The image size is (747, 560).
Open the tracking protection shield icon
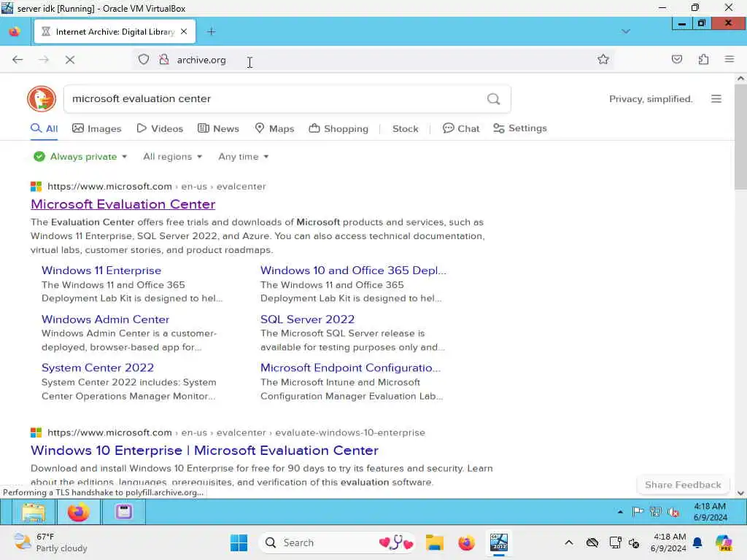coord(144,60)
